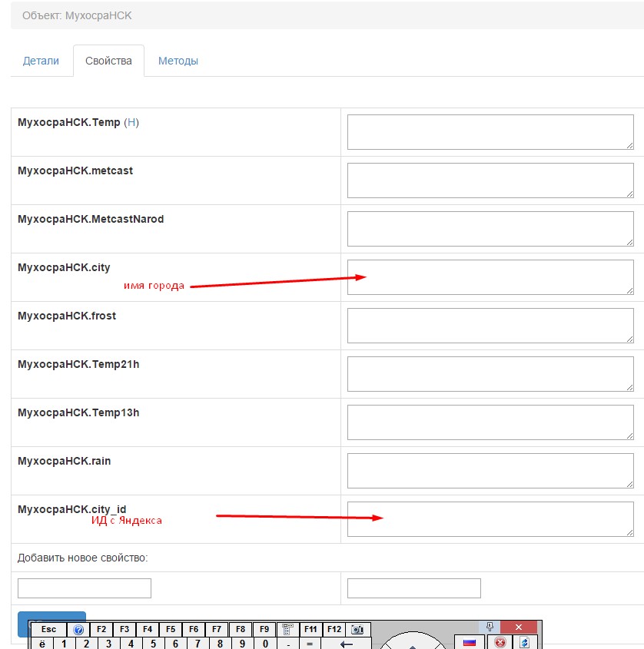Click the 1 key on on-screen keyboard
The height and width of the screenshot is (649, 644).
pyautogui.click(x=64, y=644)
